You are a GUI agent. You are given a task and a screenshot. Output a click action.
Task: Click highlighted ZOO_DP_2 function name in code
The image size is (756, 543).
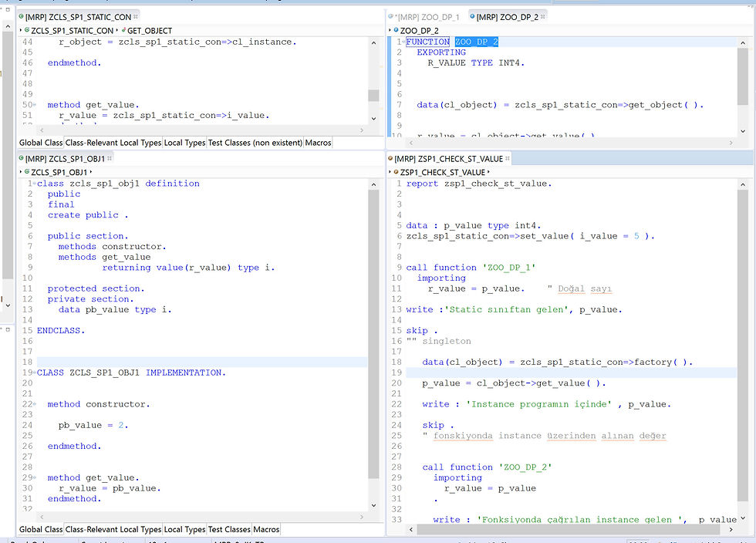[477, 42]
